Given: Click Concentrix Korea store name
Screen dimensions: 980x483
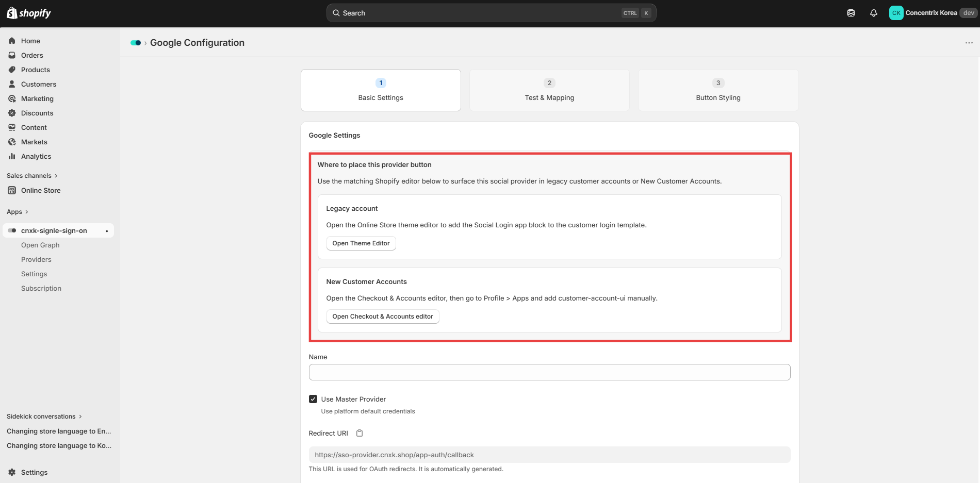Looking at the screenshot, I should pos(931,13).
